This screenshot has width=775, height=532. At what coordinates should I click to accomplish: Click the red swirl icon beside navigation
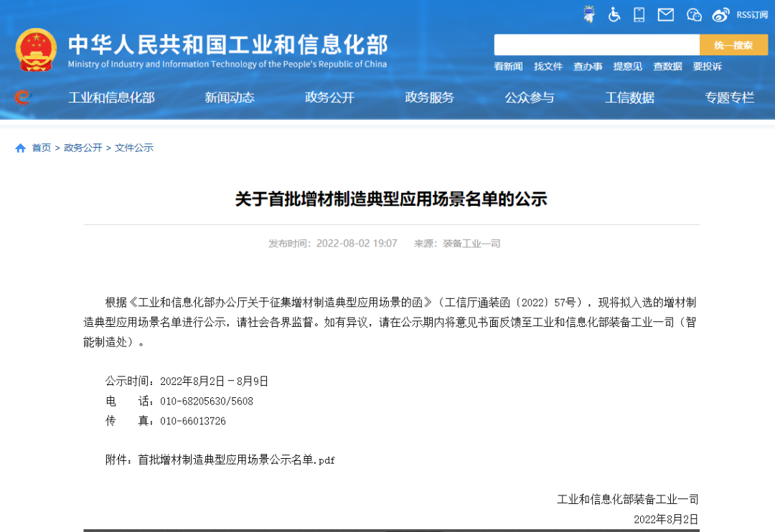tap(23, 97)
